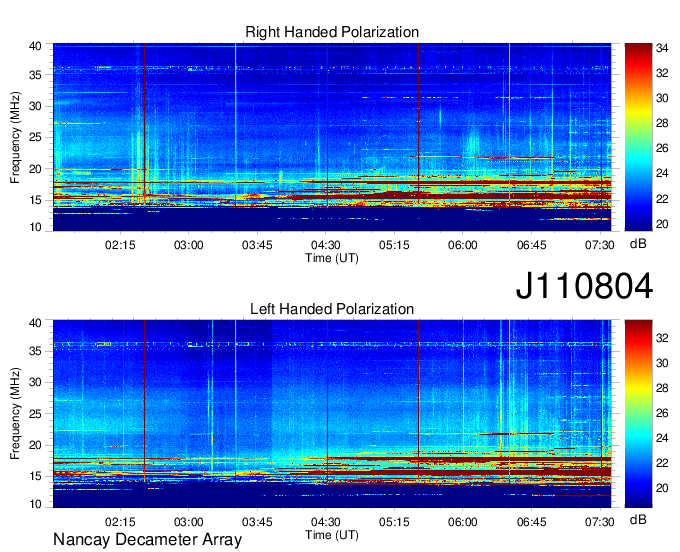This screenshot has height=552, width=680.
Task: Click the 20 value on top color bar
Action: [662, 224]
